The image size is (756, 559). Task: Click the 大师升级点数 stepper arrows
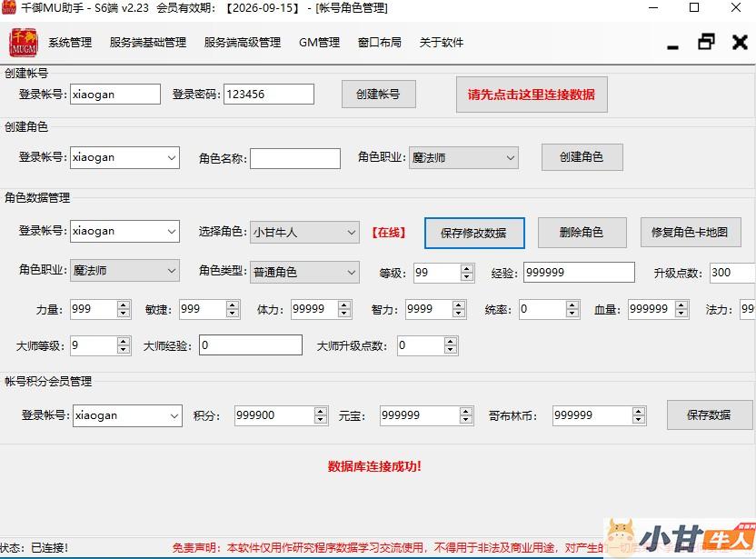pyautogui.click(x=451, y=345)
